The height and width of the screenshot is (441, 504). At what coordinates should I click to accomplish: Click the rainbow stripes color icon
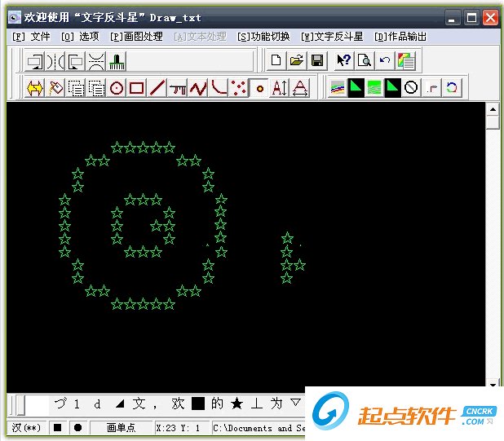coord(337,88)
